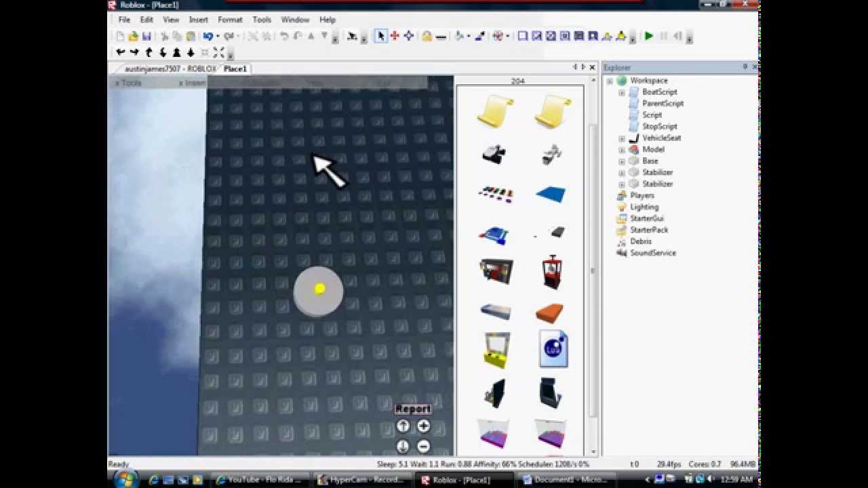
Task: Click the in-game camera up arrow button
Action: tap(403, 426)
